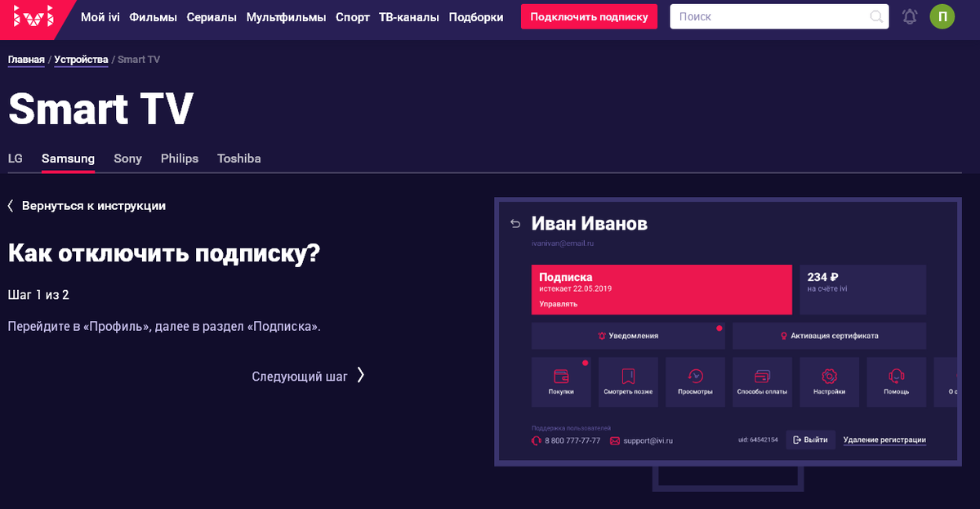The height and width of the screenshot is (509, 980).
Task: Click the support email envelope icon
Action: pyautogui.click(x=614, y=440)
